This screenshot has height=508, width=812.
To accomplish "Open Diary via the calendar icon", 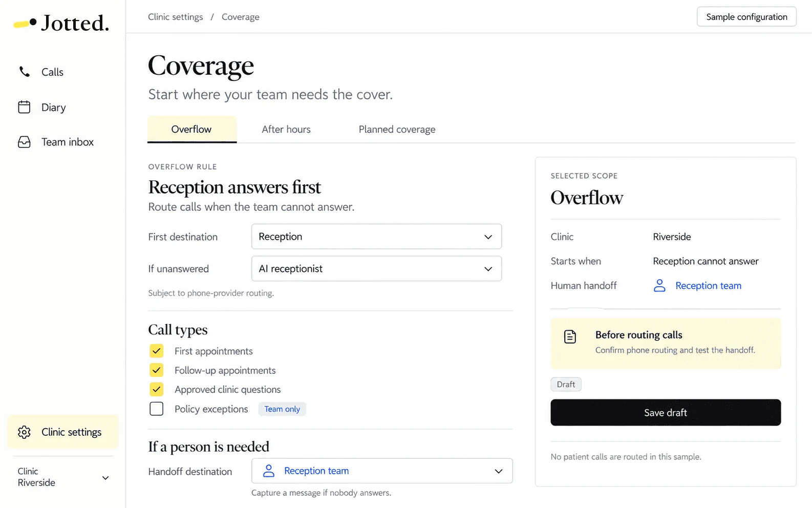I will pos(24,107).
